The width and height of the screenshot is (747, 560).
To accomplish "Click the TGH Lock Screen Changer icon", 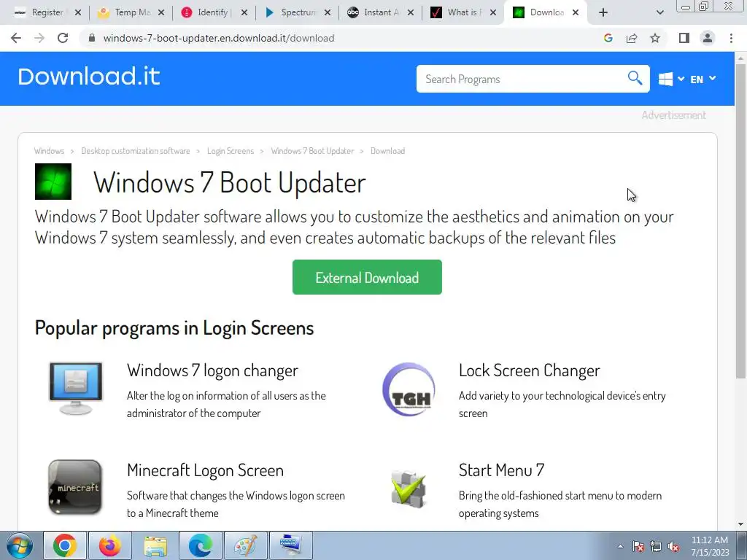I will point(409,389).
